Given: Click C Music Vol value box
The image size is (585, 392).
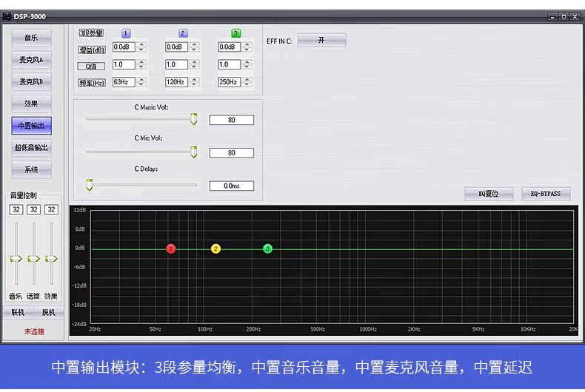Looking at the screenshot, I should click(x=232, y=120).
